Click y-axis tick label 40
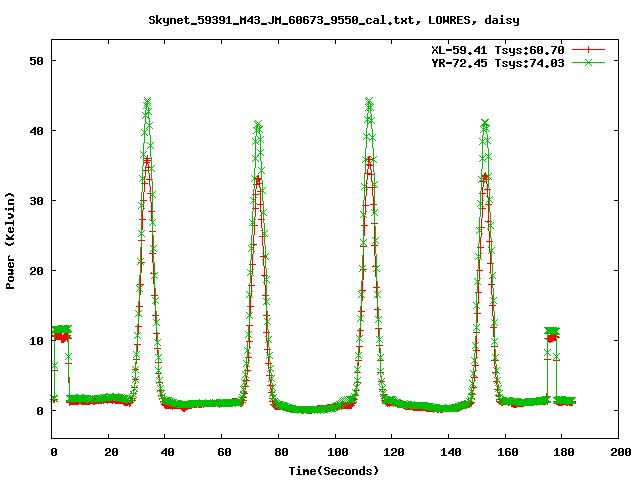The height and width of the screenshot is (480, 640). [36, 131]
